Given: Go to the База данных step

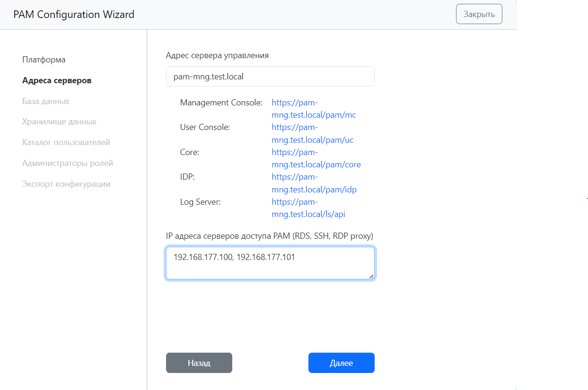Looking at the screenshot, I should pos(46,101).
